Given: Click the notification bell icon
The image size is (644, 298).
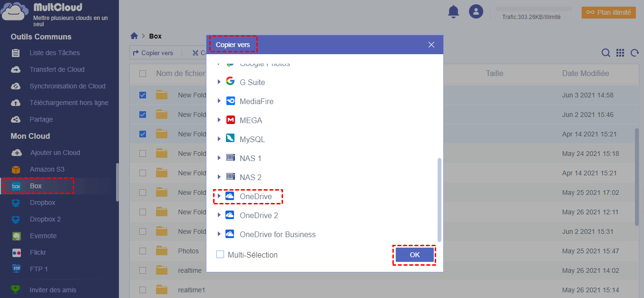Looking at the screenshot, I should coord(453,12).
